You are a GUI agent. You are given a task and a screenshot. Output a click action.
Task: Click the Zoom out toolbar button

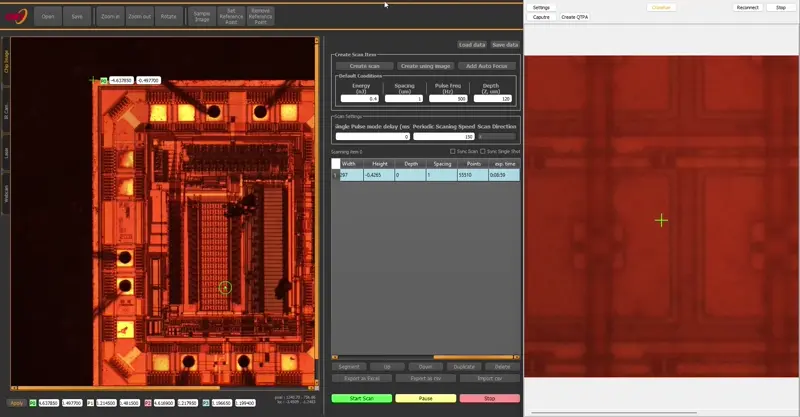click(140, 16)
